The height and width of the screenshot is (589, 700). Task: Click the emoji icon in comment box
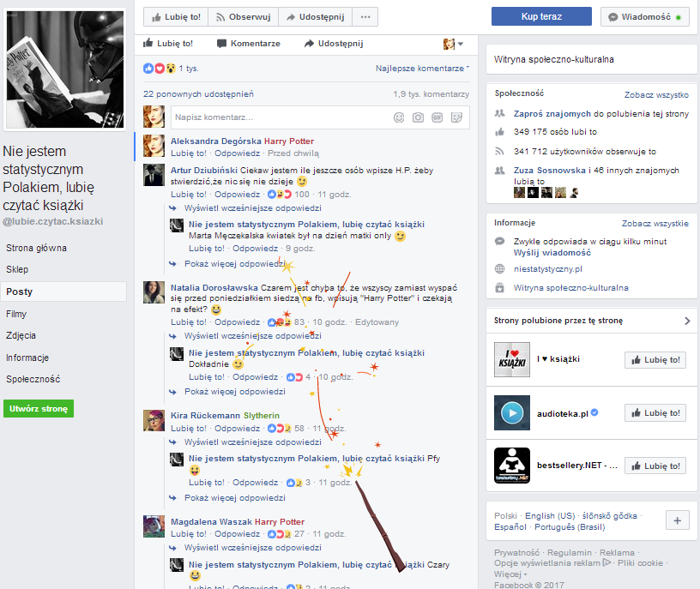pos(399,117)
